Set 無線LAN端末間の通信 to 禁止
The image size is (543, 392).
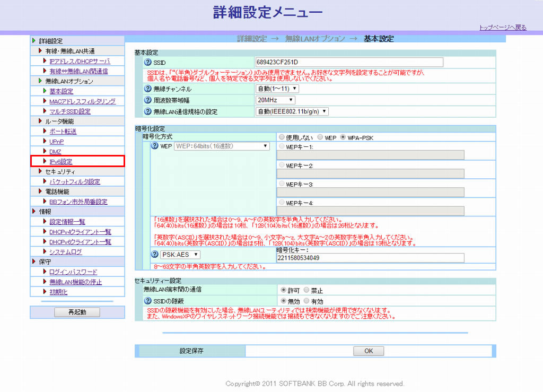click(x=306, y=291)
